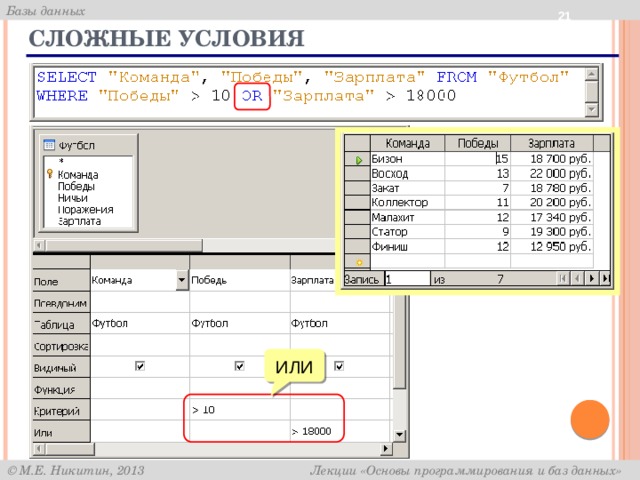The width and height of the screenshot is (640, 480).
Task: Click the Коллектор cell in results
Action: (x=407, y=202)
